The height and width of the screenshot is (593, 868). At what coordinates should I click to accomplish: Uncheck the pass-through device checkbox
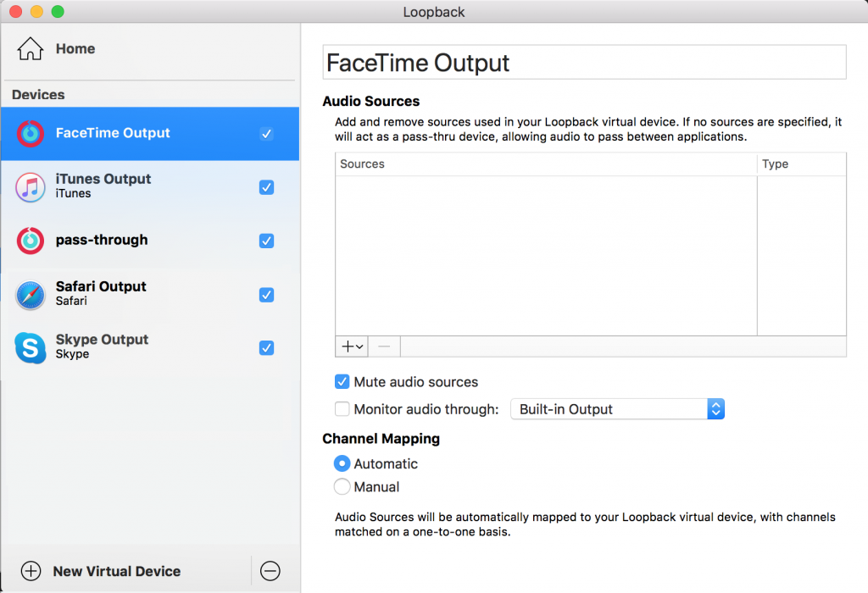pyautogui.click(x=266, y=241)
